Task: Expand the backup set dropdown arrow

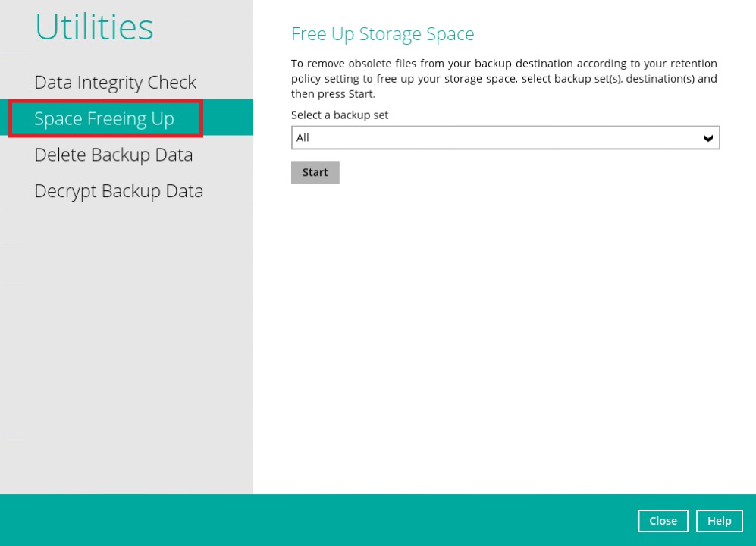Action: pyautogui.click(x=708, y=138)
